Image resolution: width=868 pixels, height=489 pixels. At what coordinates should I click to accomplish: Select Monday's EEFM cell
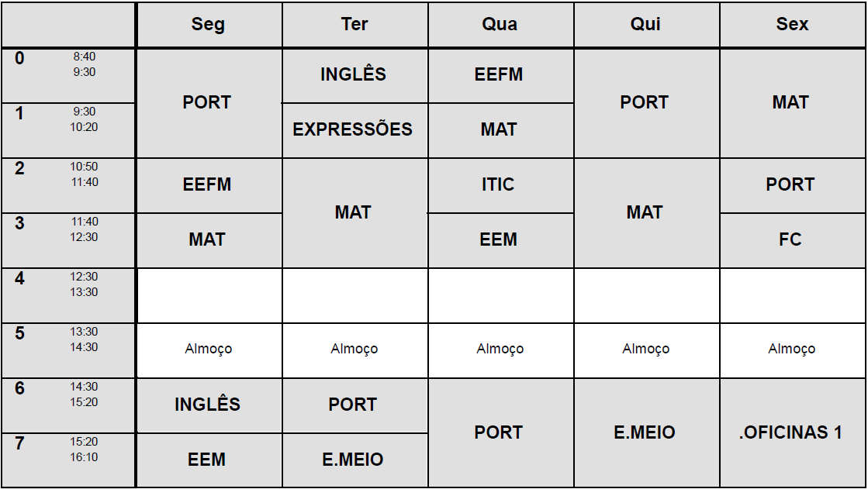tap(207, 184)
